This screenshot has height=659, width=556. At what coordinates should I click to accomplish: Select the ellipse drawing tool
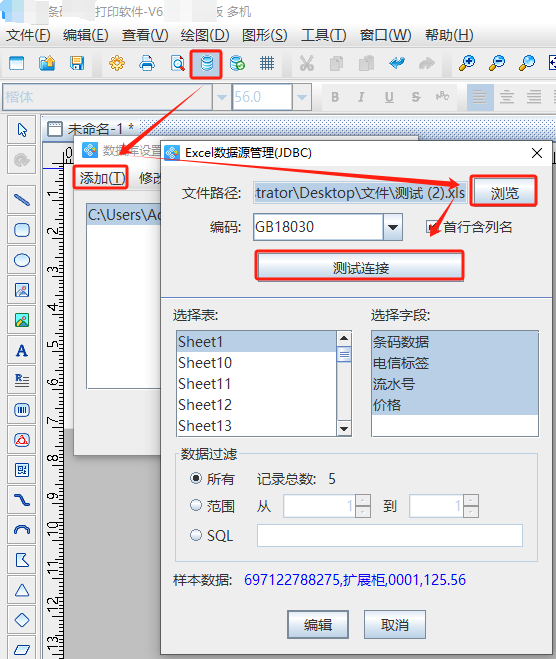pyautogui.click(x=22, y=260)
